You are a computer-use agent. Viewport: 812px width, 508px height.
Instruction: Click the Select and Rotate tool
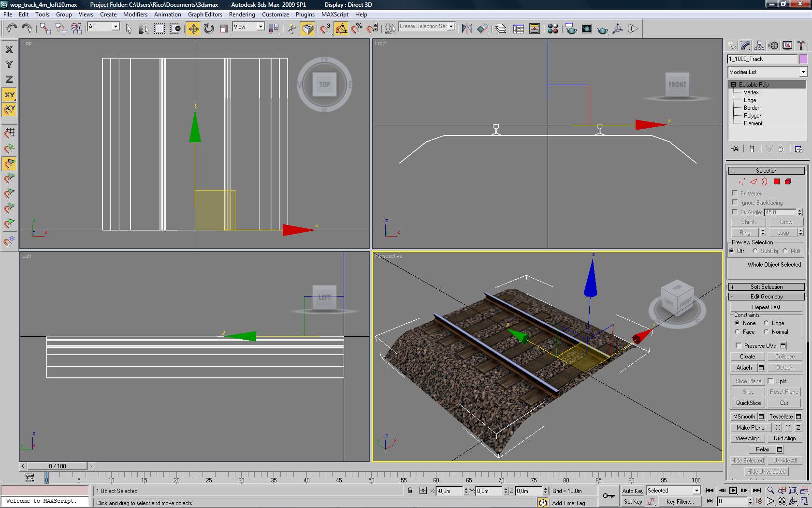[x=209, y=29]
